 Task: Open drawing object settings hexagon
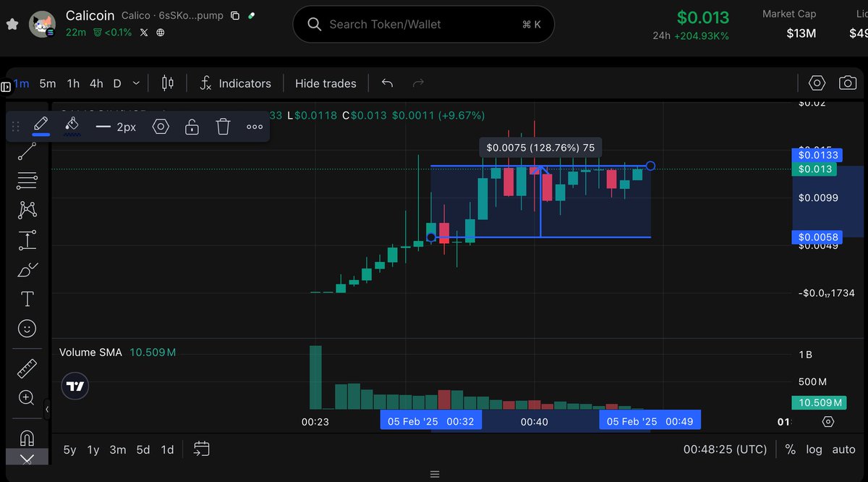pos(161,127)
